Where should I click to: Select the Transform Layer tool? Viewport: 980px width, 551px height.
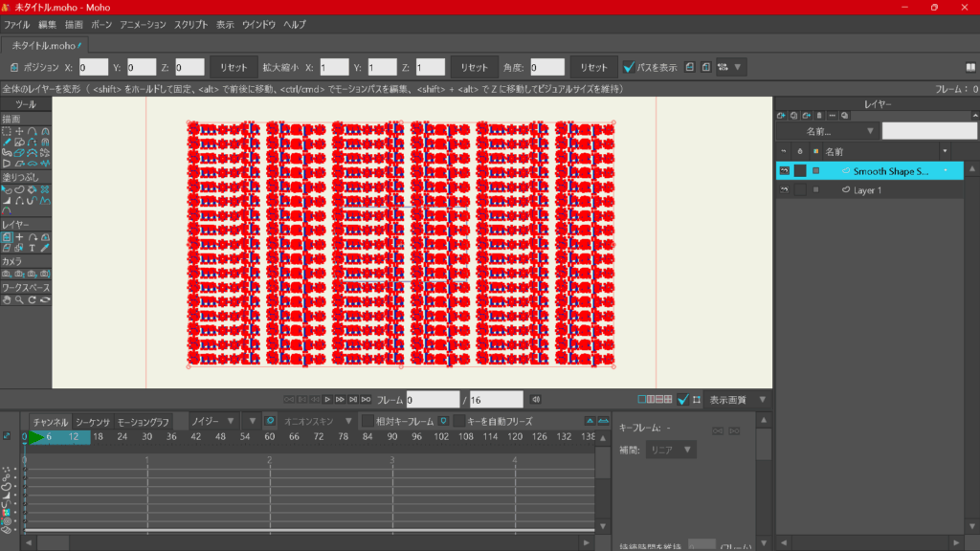[x=7, y=236]
